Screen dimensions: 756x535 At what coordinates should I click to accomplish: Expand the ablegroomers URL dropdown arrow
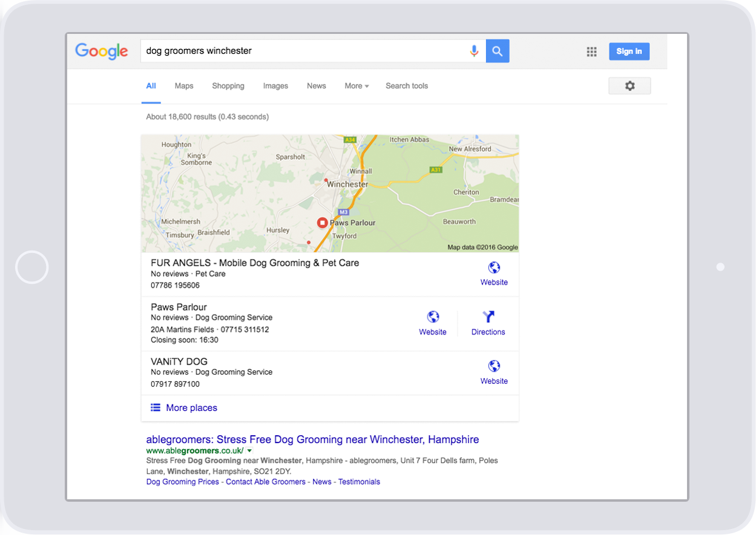[x=249, y=451]
